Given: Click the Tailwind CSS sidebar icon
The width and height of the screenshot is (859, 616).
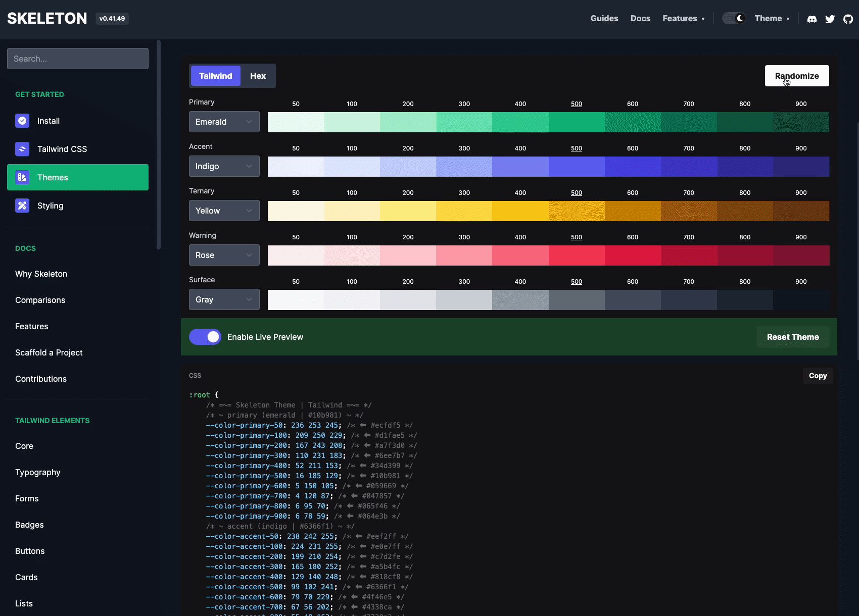Looking at the screenshot, I should point(22,149).
